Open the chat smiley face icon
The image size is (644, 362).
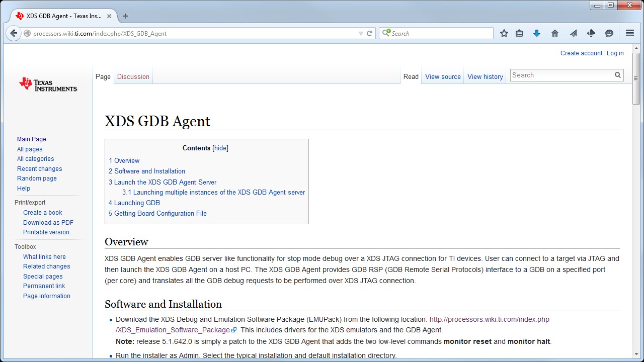609,33
